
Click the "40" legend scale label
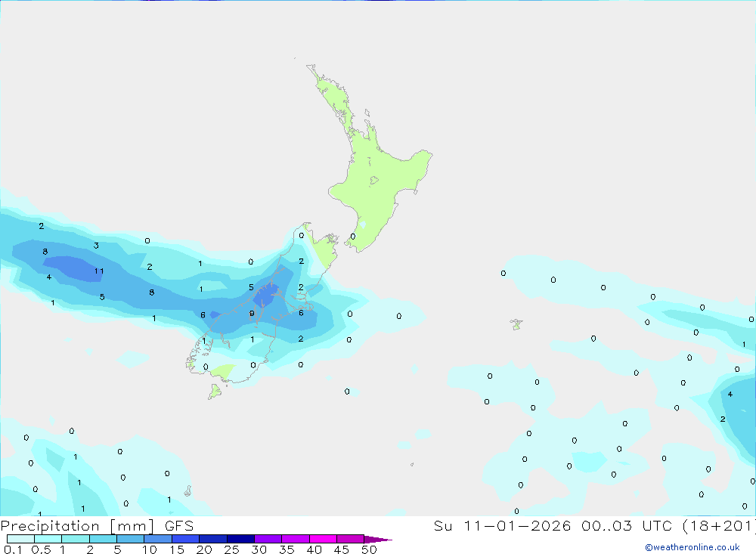click(x=314, y=549)
